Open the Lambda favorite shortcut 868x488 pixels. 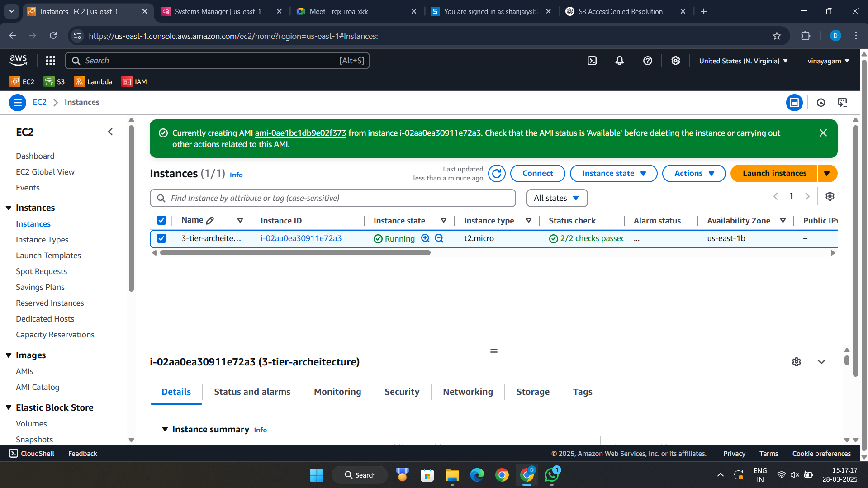pos(93,82)
